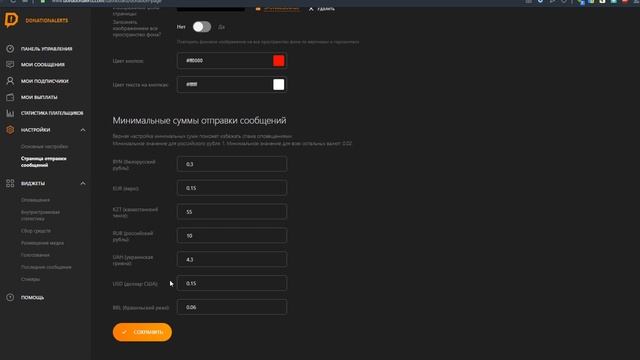This screenshot has width=640, height=360.
Task: Click the button color hex input field
Action: click(x=232, y=60)
